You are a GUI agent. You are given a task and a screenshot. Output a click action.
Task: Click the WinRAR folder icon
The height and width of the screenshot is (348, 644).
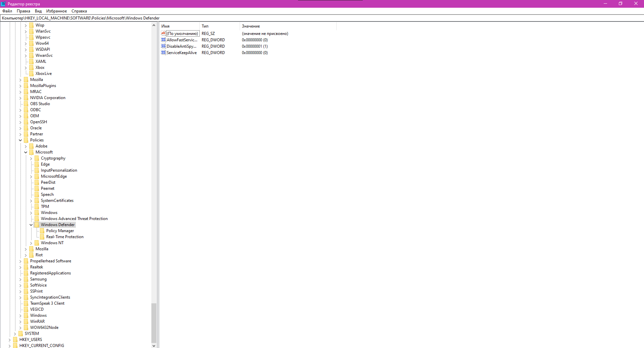pyautogui.click(x=26, y=321)
